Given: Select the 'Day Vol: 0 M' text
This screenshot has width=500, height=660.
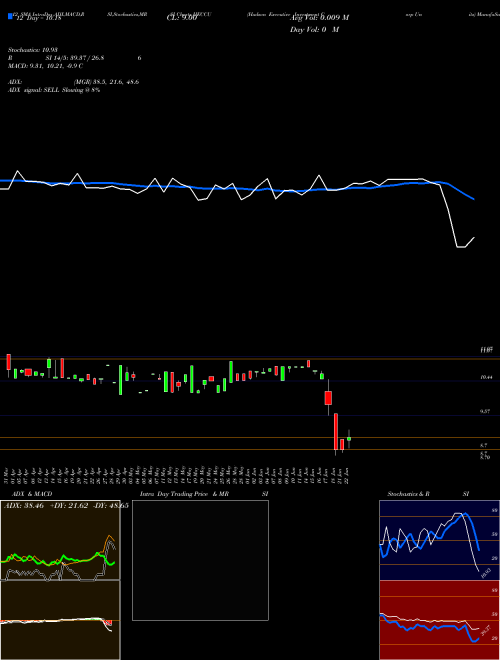Looking at the screenshot, I should (314, 30).
